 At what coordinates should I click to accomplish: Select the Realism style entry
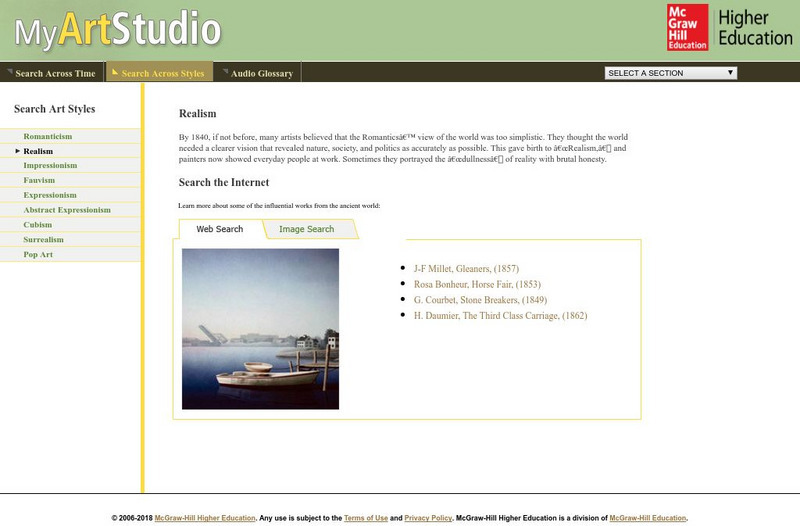click(x=38, y=151)
